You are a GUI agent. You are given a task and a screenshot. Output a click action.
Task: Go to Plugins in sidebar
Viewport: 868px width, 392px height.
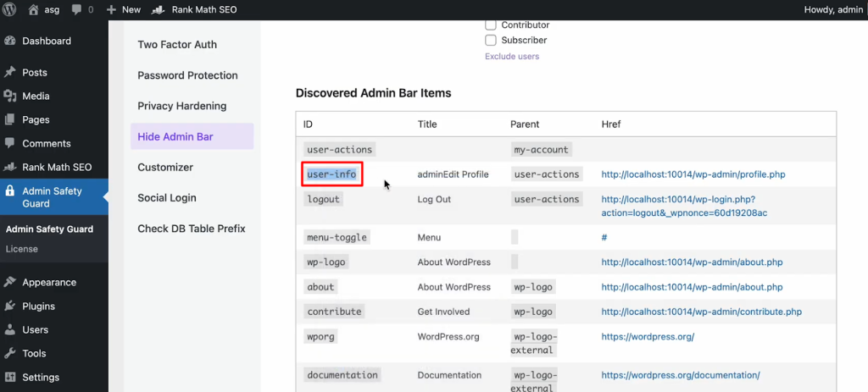(38, 306)
